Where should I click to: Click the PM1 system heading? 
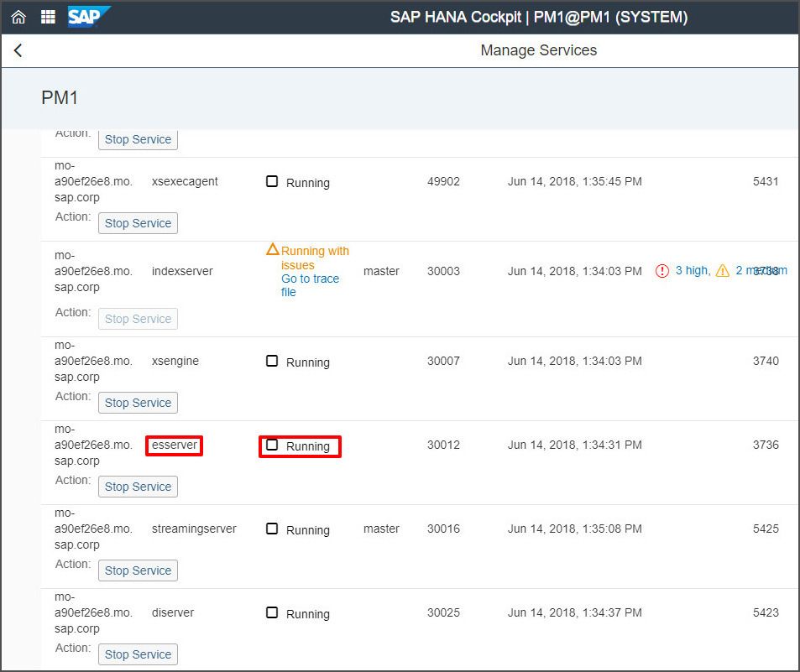pyautogui.click(x=60, y=98)
